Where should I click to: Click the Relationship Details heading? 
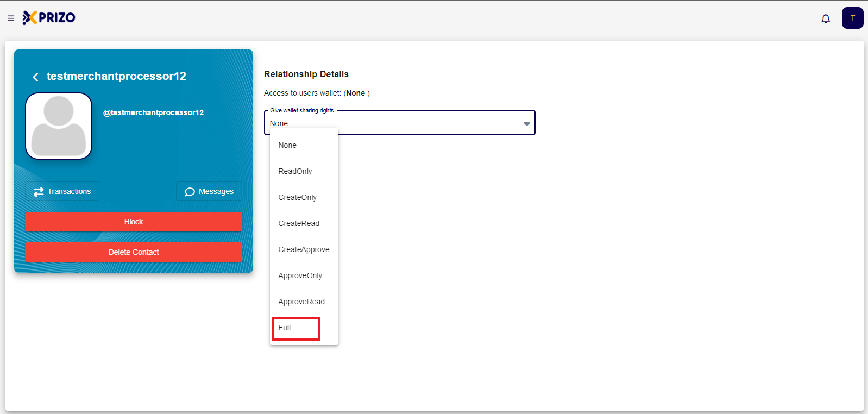[x=306, y=74]
